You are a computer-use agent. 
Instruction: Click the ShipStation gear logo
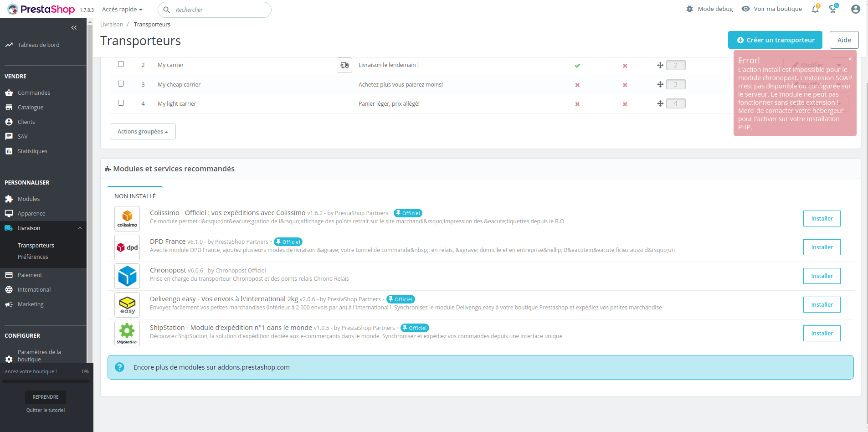click(x=127, y=334)
